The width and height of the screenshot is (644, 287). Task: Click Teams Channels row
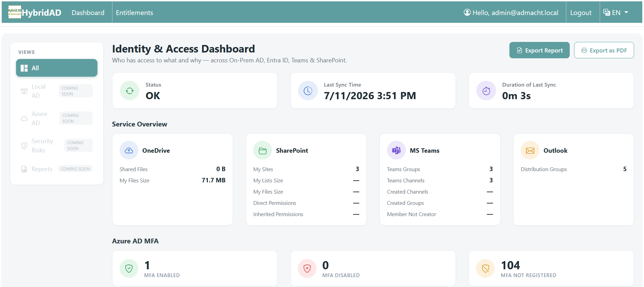pyautogui.click(x=440, y=180)
